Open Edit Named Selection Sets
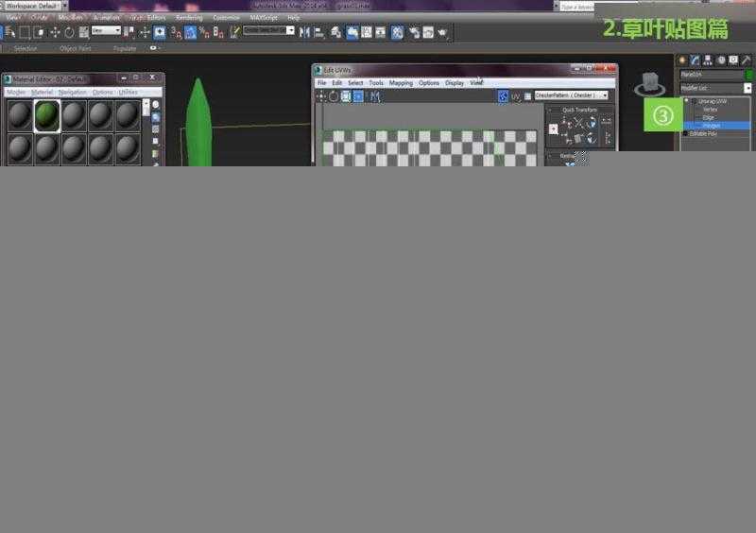756x533 pixels. (233, 32)
